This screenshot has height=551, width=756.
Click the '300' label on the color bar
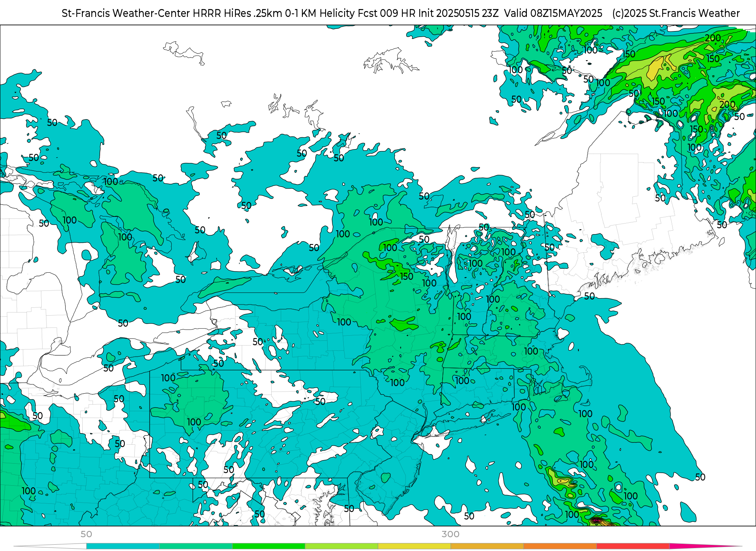point(450,534)
